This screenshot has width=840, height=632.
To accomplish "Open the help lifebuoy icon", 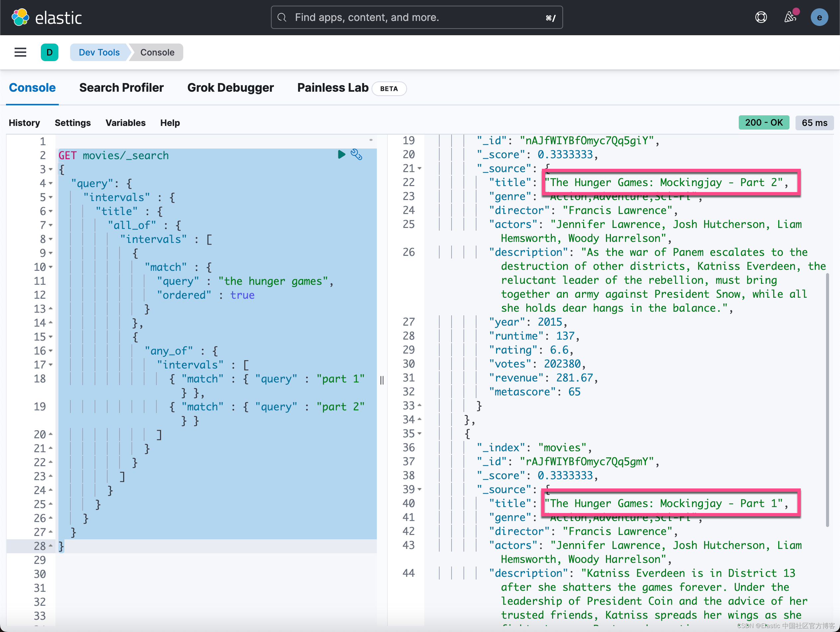I will click(x=761, y=18).
